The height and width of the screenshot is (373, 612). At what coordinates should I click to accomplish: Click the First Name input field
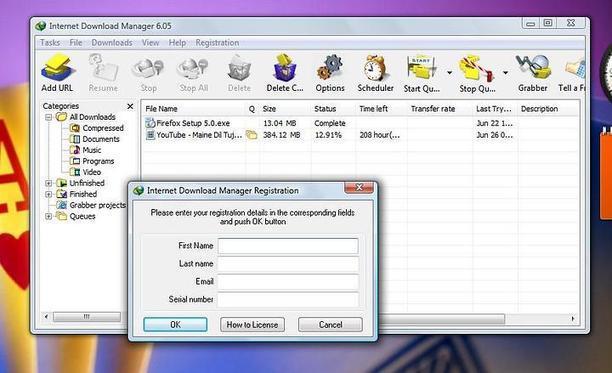click(288, 246)
